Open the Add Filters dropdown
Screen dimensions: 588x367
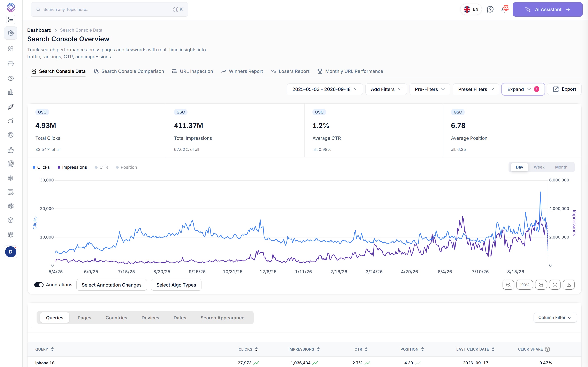point(386,89)
